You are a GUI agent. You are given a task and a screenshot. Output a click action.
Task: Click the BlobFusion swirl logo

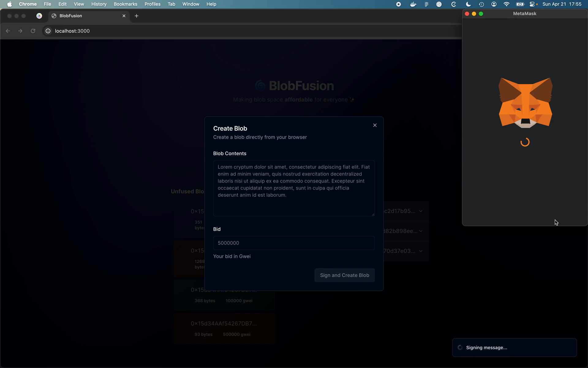pyautogui.click(x=260, y=86)
